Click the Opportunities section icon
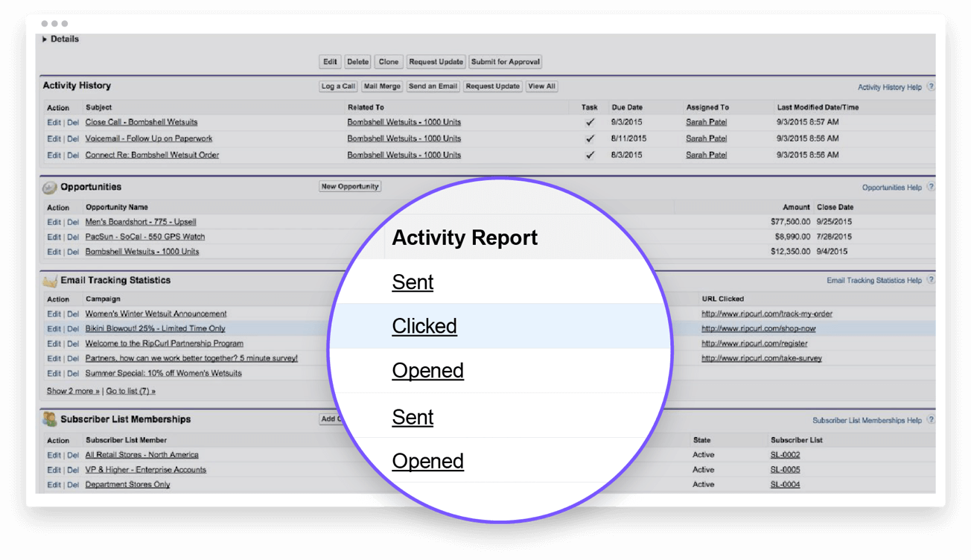The width and height of the screenshot is (971, 560). click(49, 188)
